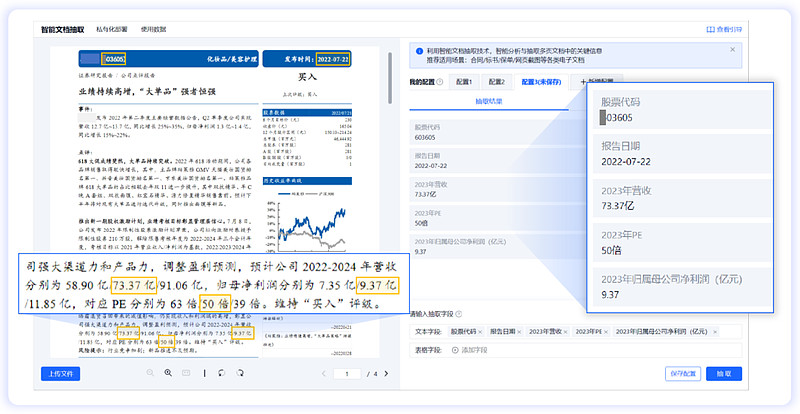Open the 抽取结果 results tab
The height and width of the screenshot is (414, 800).
489,101
